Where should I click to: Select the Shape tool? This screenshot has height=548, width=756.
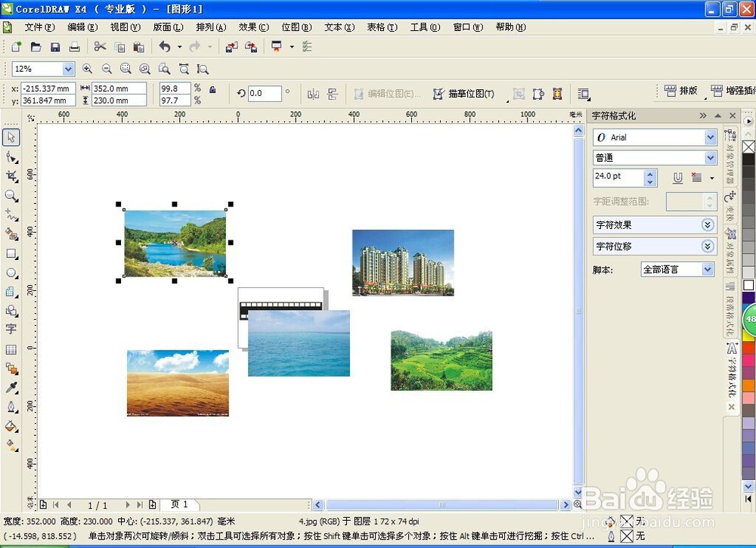(x=11, y=157)
